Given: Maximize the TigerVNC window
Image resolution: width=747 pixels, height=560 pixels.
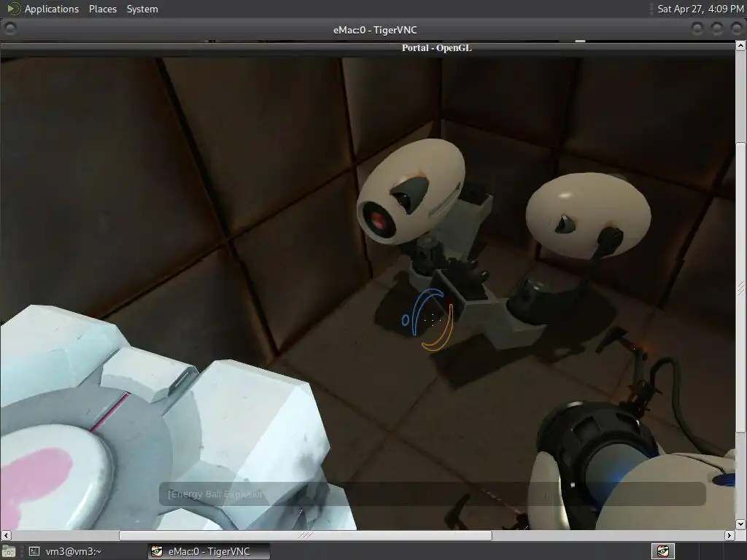Looking at the screenshot, I should 716,29.
